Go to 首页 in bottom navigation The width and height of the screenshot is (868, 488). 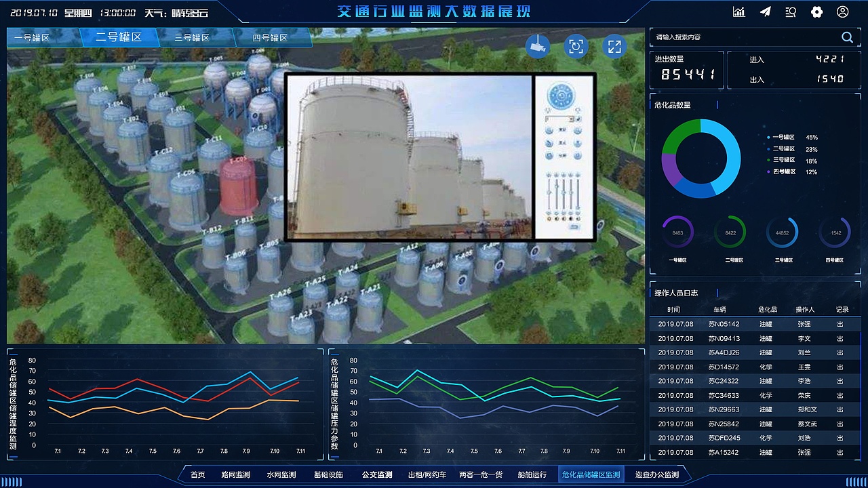198,474
